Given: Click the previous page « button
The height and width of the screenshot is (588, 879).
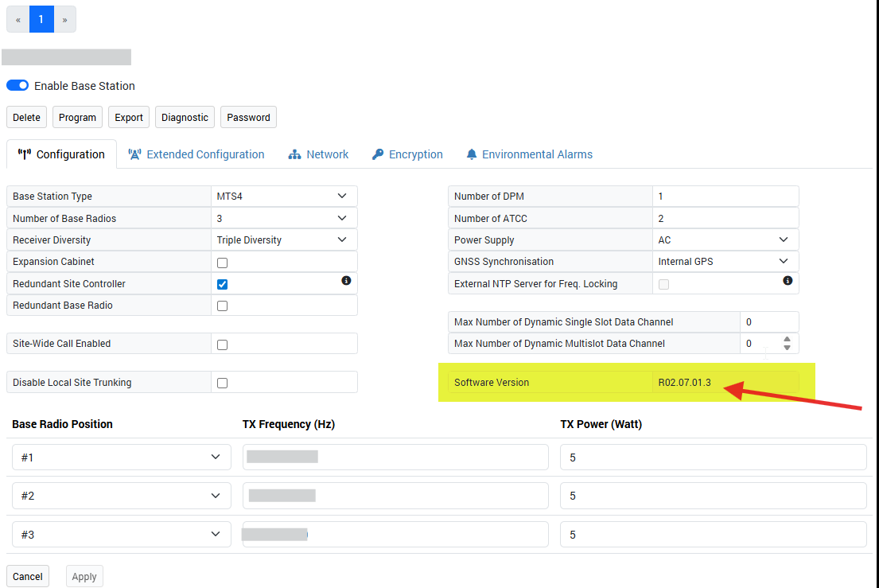Looking at the screenshot, I should 18,19.
